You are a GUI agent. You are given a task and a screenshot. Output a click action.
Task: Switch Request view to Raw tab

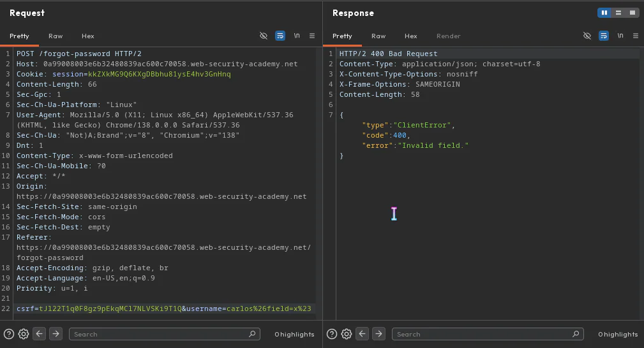click(x=56, y=36)
